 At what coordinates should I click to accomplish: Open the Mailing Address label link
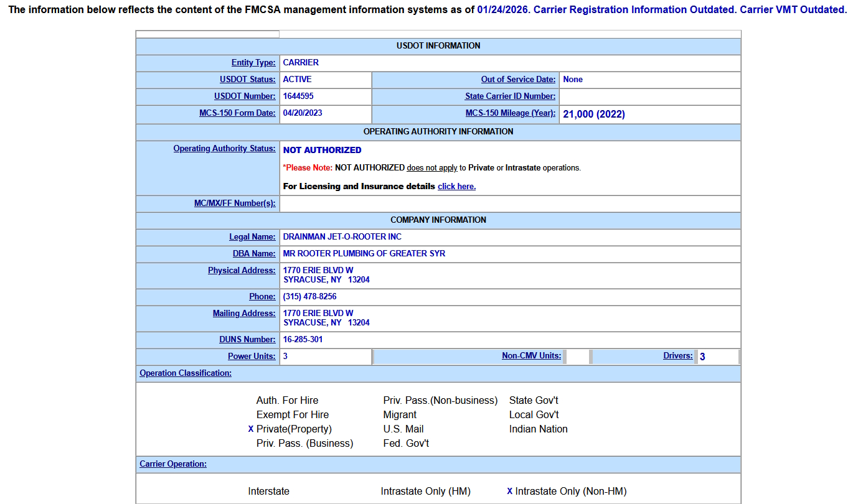pyautogui.click(x=244, y=314)
